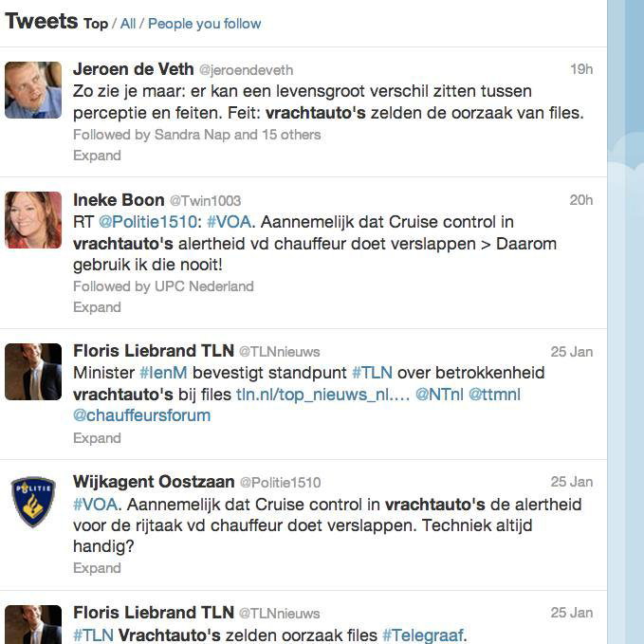Expand Floris Liebrand's tweet about Minister IenM
The image size is (644, 644).
pos(97,438)
